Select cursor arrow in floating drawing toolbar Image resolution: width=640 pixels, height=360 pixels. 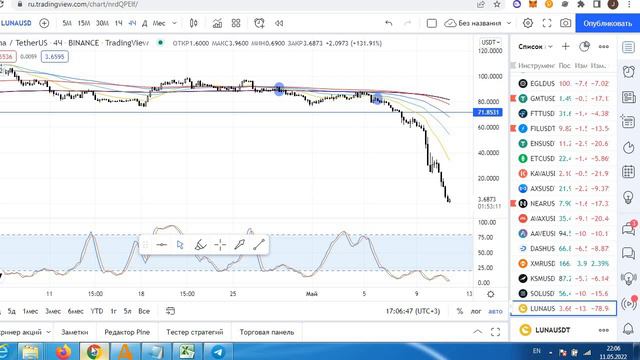(x=180, y=245)
